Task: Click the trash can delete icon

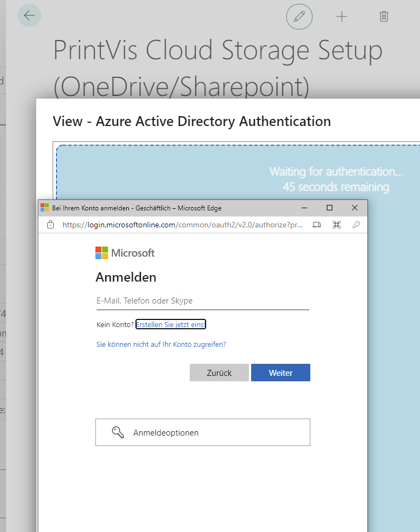Action: (384, 16)
